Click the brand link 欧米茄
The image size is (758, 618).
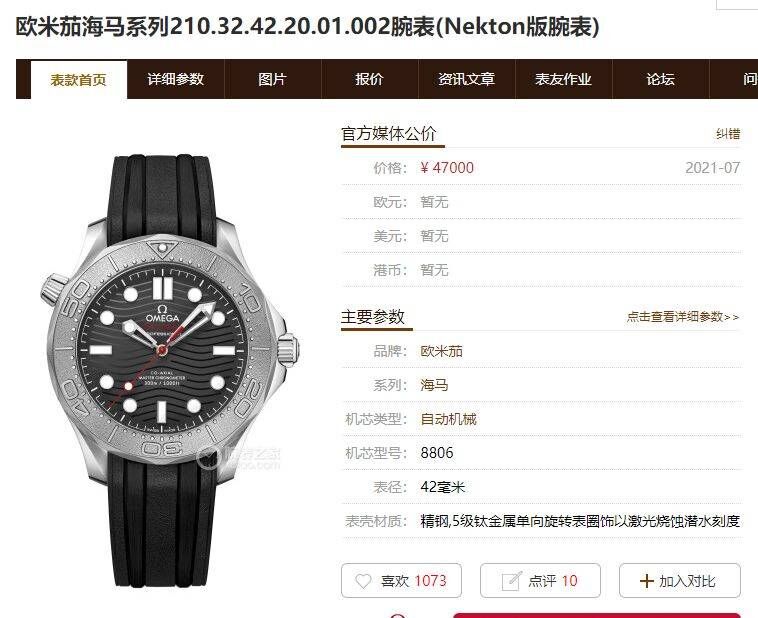click(441, 351)
